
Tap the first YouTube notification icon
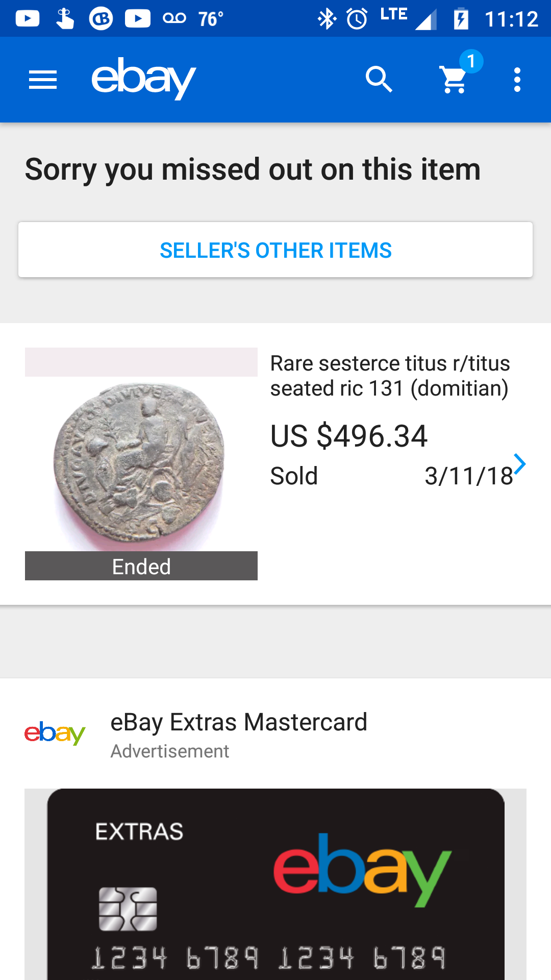click(28, 19)
